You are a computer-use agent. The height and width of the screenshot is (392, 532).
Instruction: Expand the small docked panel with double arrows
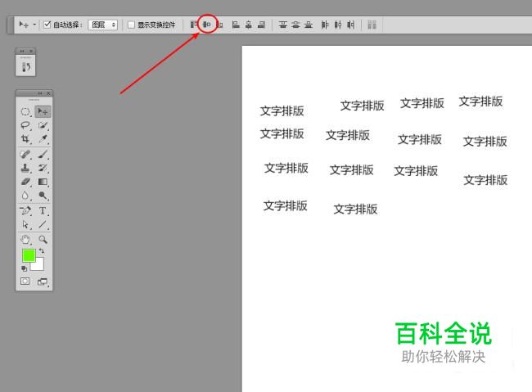coord(22,52)
